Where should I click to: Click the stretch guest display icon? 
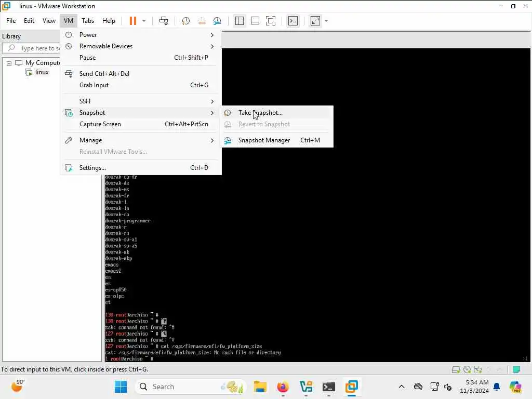click(315, 21)
